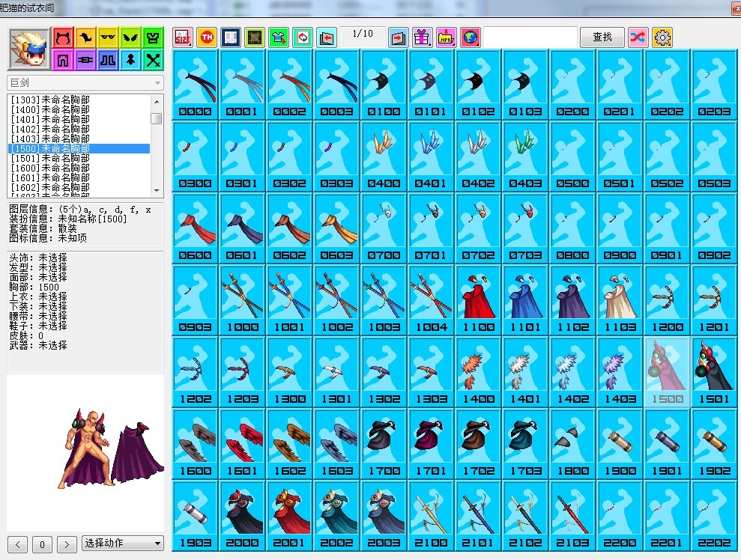741x560 pixels.
Task: Select list item [1402]未命名胸部
Action: pyautogui.click(x=79, y=129)
